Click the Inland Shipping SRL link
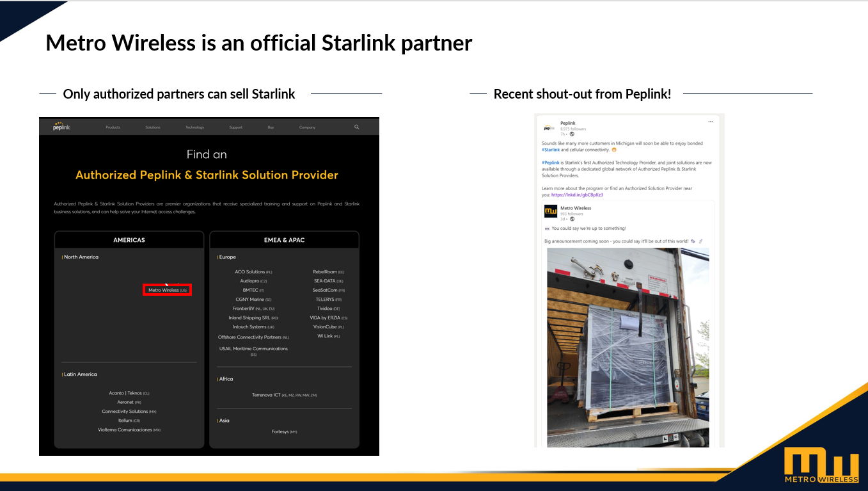868x491 pixels. coord(253,318)
